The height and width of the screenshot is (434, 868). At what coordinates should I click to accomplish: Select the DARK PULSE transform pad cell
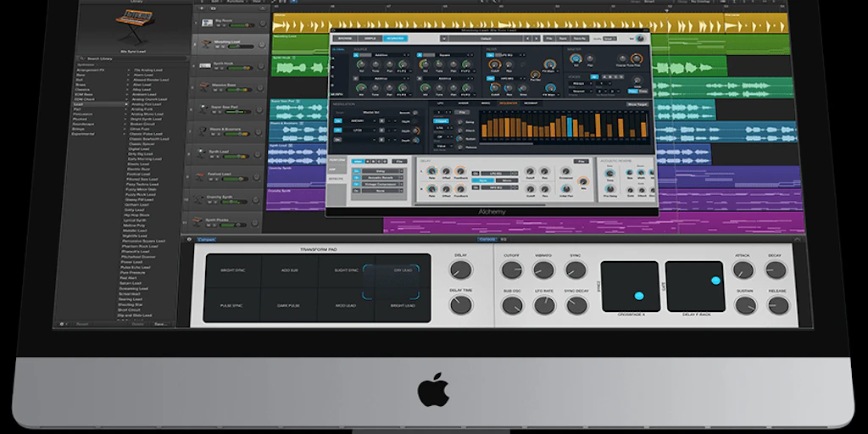(288, 305)
